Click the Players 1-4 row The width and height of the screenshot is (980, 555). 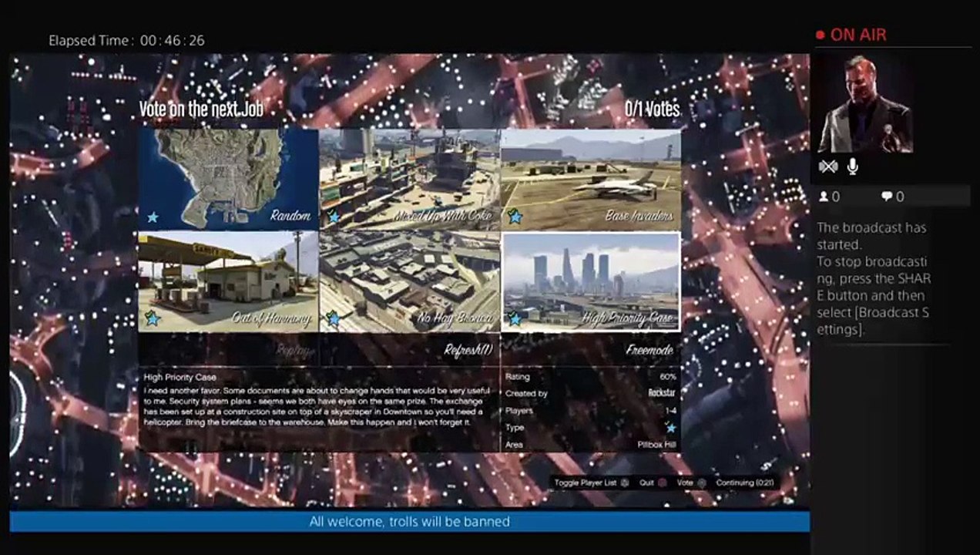[x=591, y=411]
